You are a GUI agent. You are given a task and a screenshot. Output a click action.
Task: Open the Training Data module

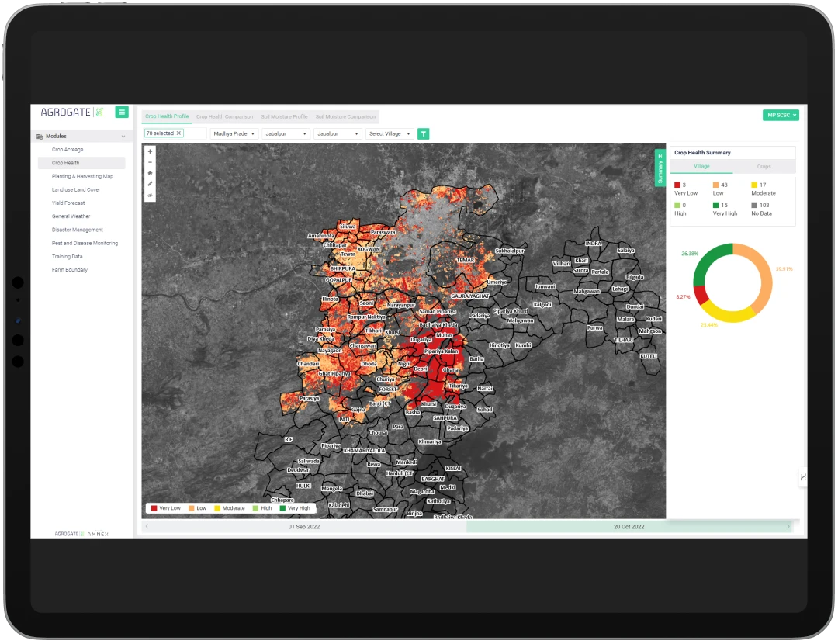[68, 257]
